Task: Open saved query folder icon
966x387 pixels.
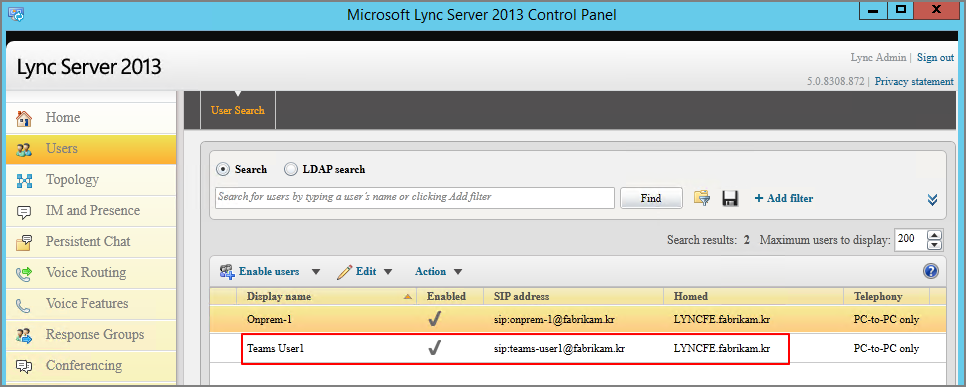Action: point(702,198)
